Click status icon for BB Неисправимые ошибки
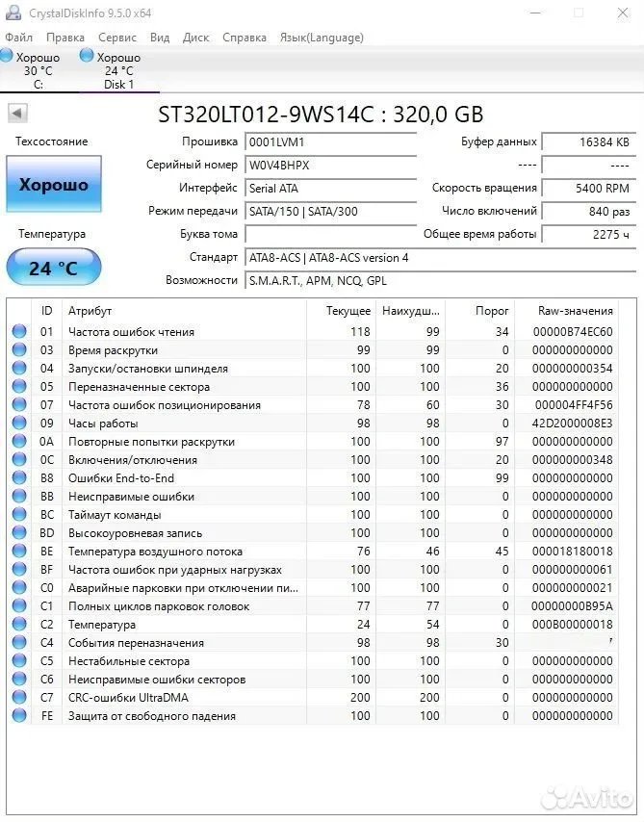Screen dimensions: 644x822 (19, 496)
